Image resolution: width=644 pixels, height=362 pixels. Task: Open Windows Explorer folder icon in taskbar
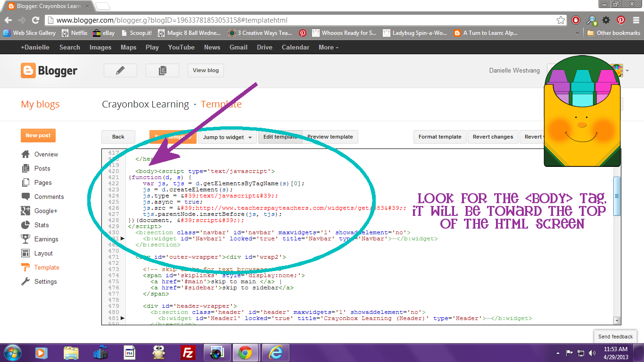pyautogui.click(x=71, y=353)
